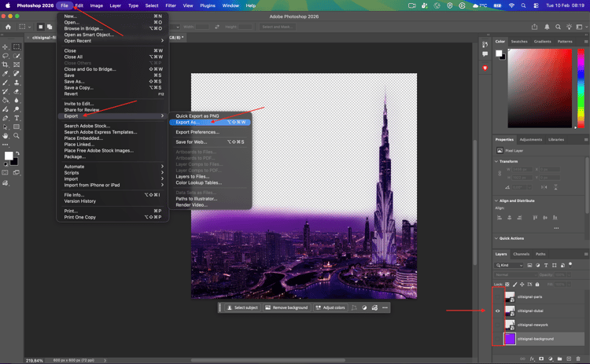This screenshot has height=364, width=590.
Task: Click the delete layer trash icon
Action: [x=580, y=358]
